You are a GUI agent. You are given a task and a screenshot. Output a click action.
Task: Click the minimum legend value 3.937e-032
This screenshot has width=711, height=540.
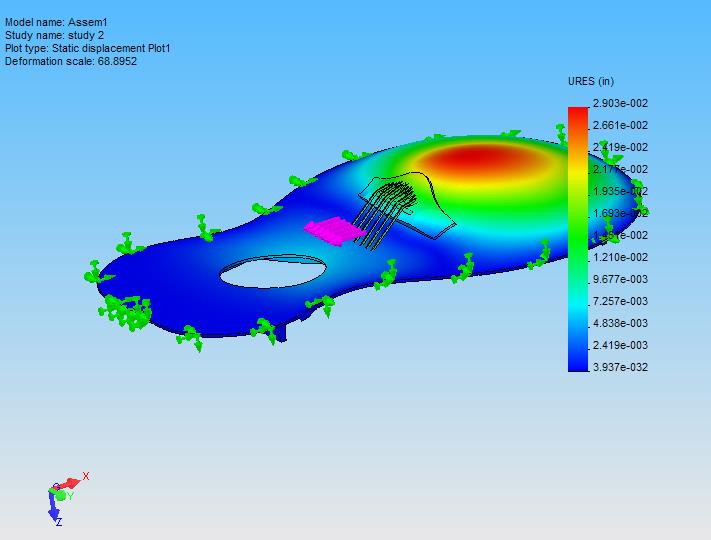point(620,367)
